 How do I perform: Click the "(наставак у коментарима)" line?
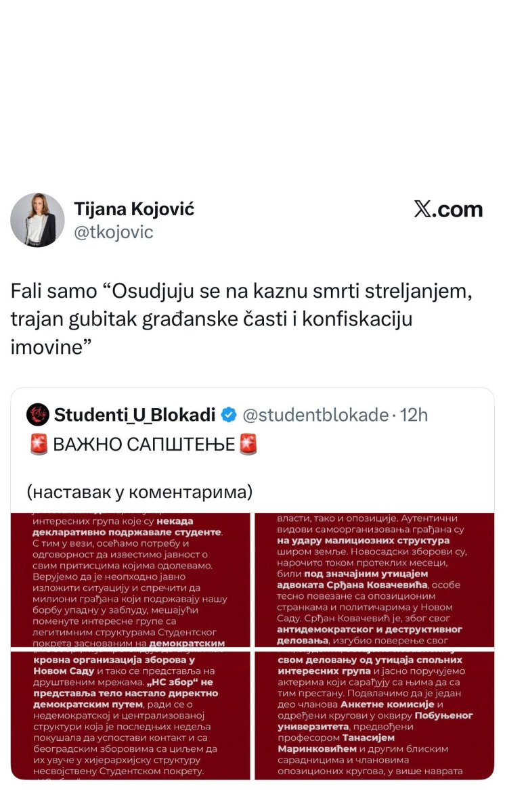[139, 492]
